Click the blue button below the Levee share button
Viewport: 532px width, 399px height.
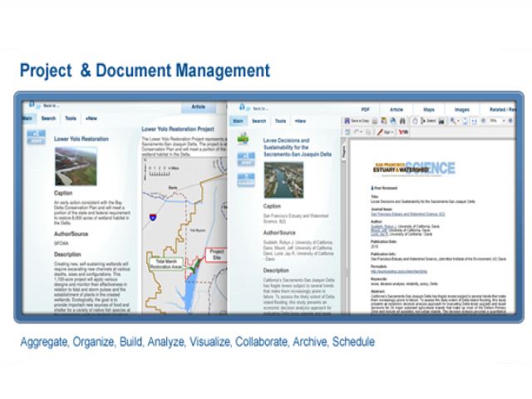point(246,180)
